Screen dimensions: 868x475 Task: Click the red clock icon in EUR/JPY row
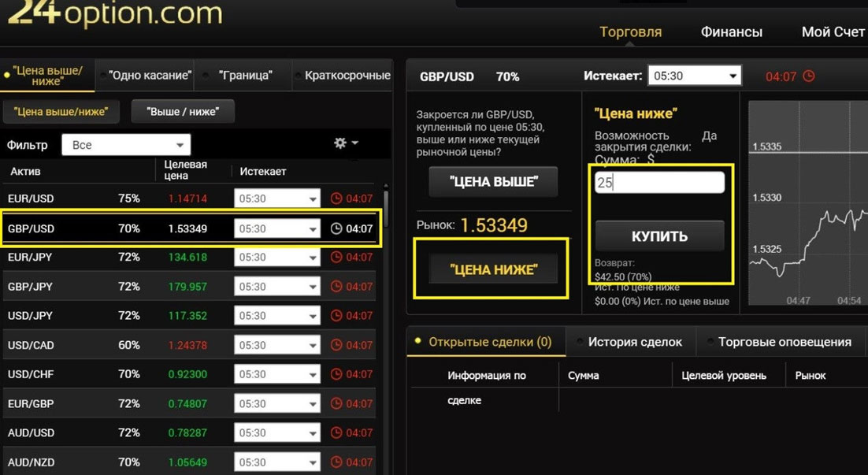[336, 257]
